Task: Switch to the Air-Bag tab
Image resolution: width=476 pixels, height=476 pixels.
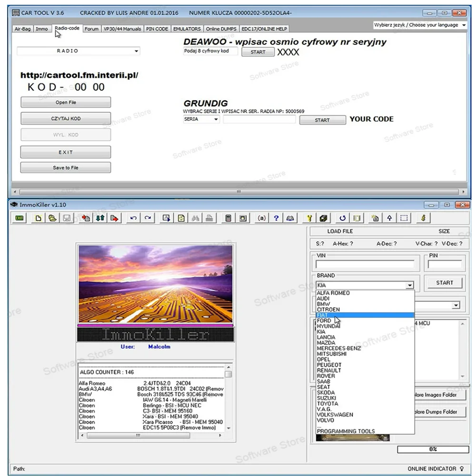Action: coord(22,29)
